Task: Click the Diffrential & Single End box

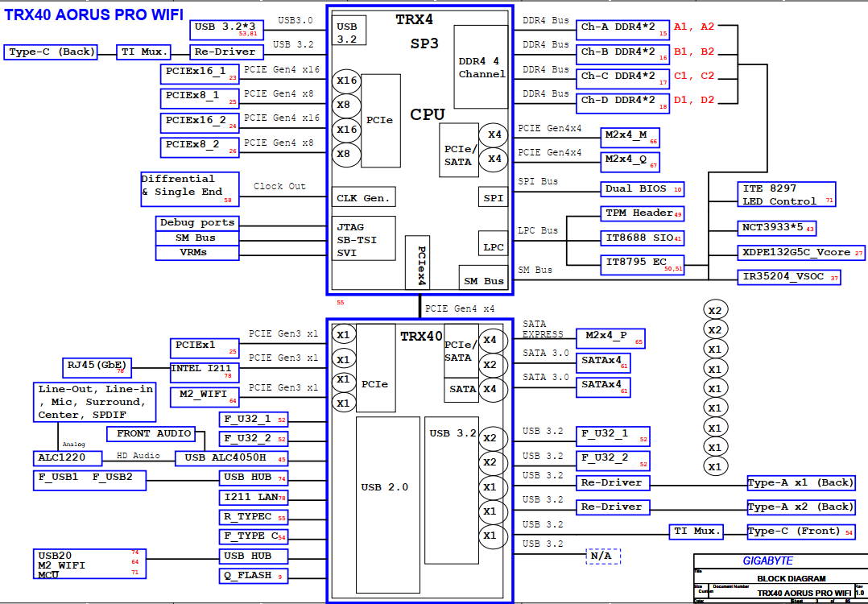Action: click(x=190, y=189)
